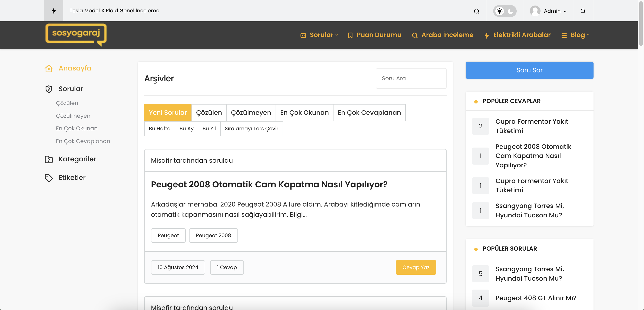Open Kategoriler in sidebar
This screenshot has height=310, width=644.
point(77,159)
